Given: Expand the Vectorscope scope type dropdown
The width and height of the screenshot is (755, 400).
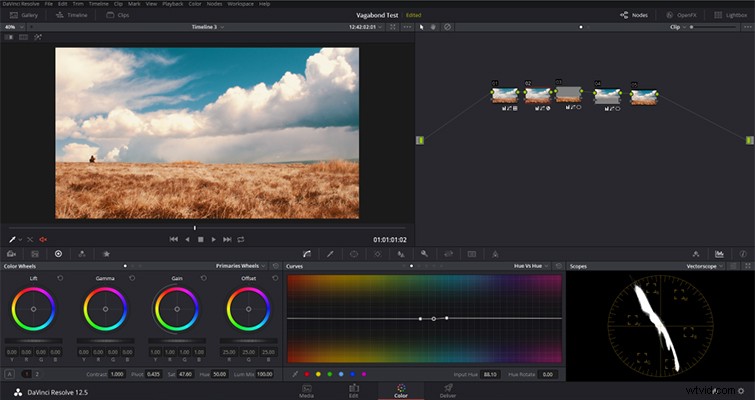Looking at the screenshot, I should (x=704, y=266).
